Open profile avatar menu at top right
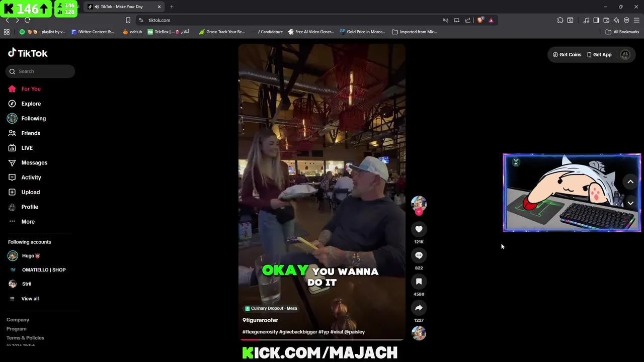The height and width of the screenshot is (362, 644). click(x=625, y=55)
